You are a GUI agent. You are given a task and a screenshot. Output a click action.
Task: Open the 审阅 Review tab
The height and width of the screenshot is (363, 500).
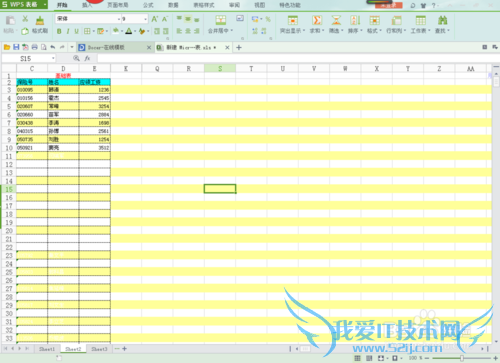pyautogui.click(x=234, y=5)
